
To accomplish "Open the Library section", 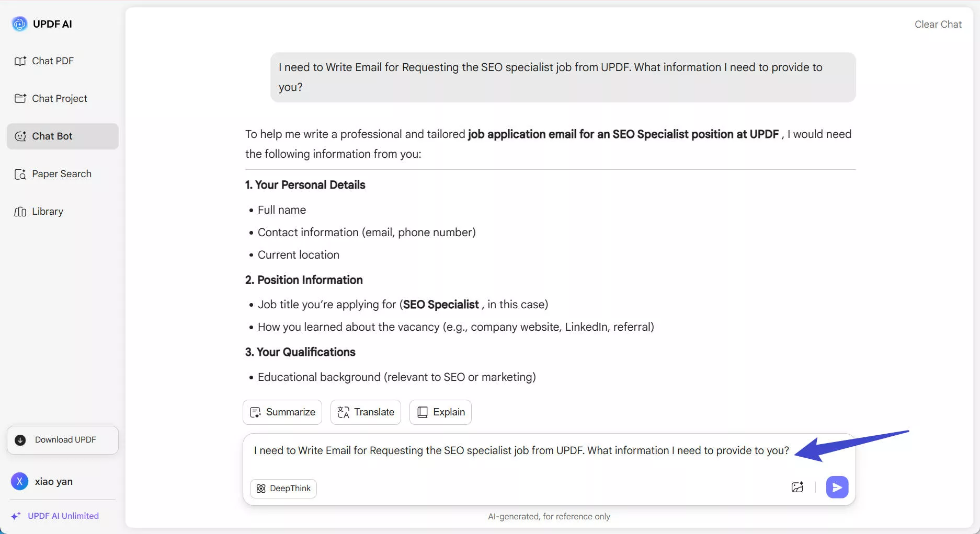I will [48, 211].
